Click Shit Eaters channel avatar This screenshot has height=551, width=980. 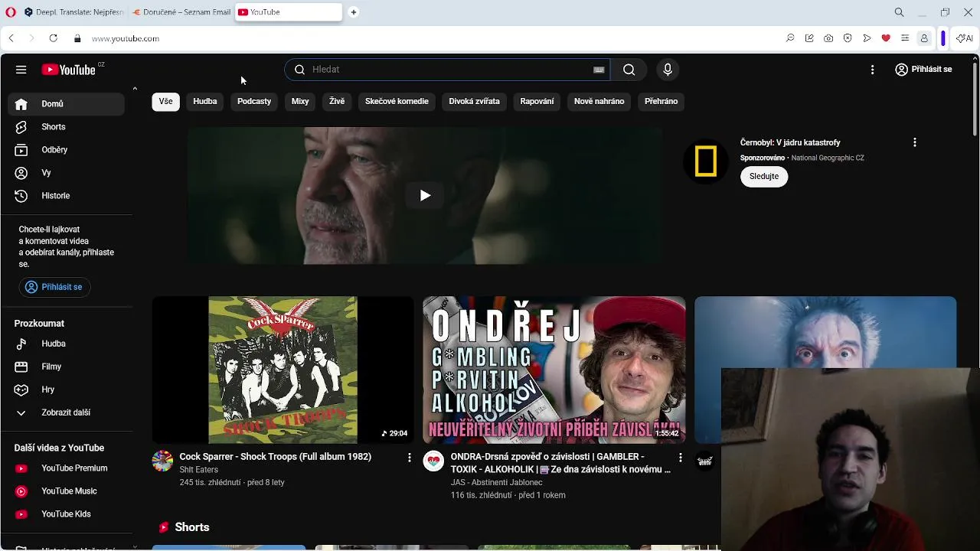[162, 461]
